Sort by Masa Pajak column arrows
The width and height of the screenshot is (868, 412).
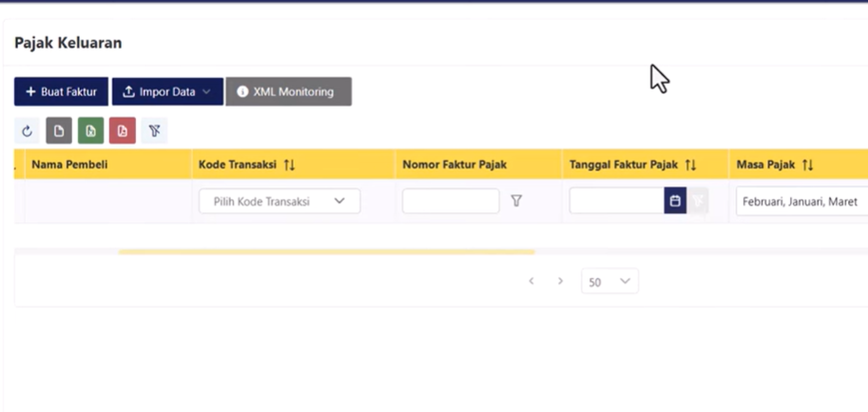click(808, 166)
